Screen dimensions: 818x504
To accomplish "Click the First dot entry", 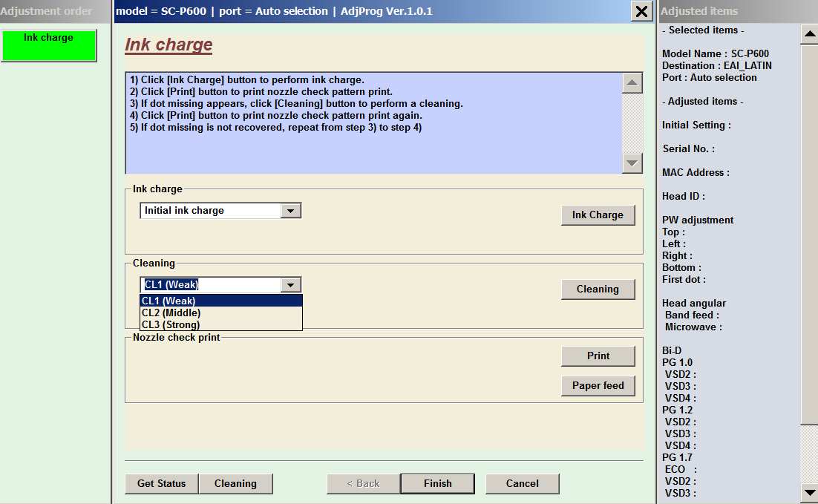I will coord(684,280).
